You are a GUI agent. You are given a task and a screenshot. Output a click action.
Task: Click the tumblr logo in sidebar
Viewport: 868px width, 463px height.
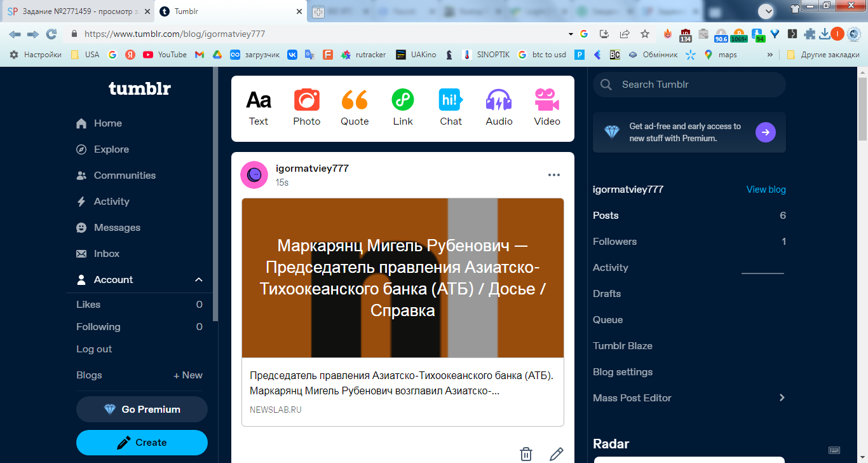click(x=139, y=88)
